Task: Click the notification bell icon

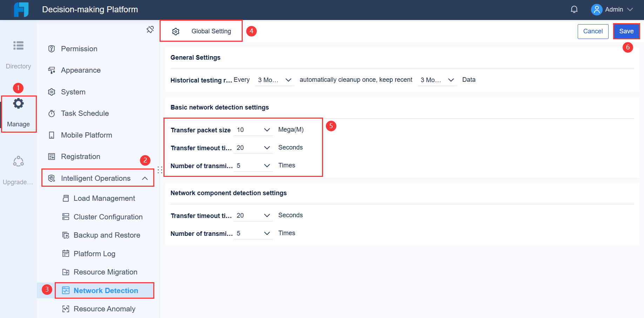Action: click(574, 9)
